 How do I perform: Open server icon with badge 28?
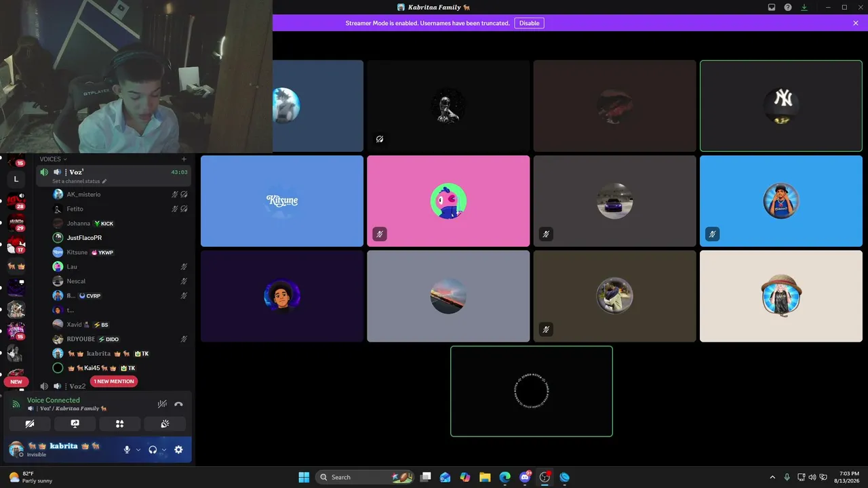pos(16,201)
